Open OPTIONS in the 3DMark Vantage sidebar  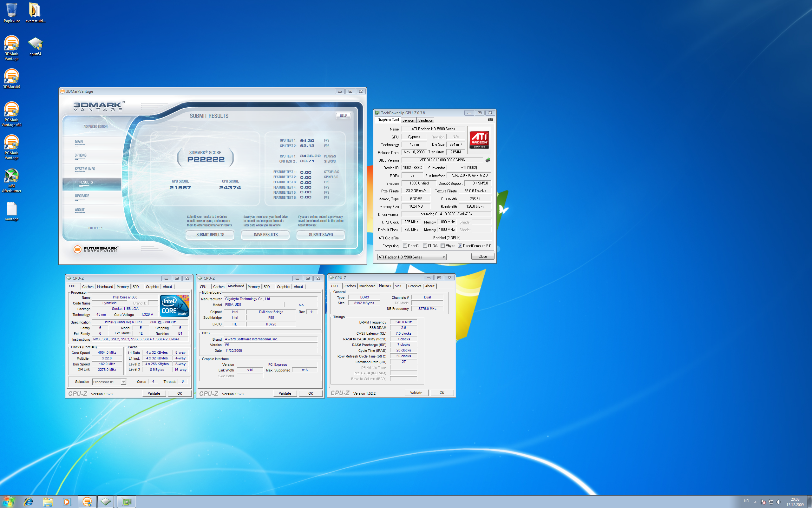81,155
